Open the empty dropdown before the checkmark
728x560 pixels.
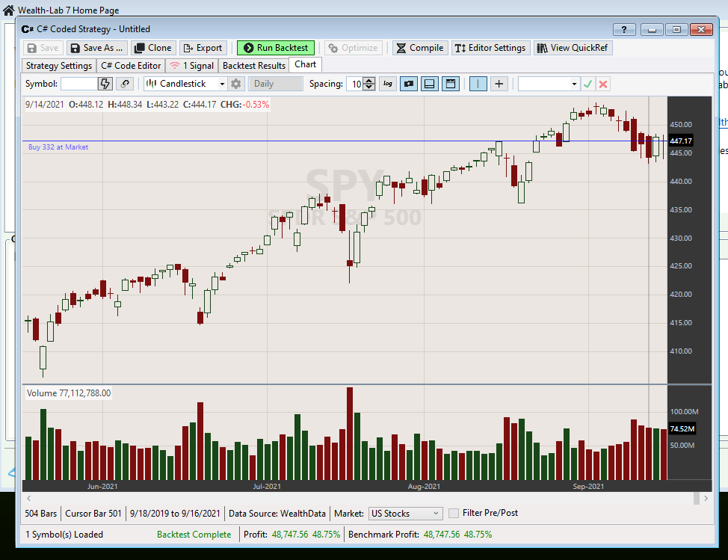click(549, 84)
